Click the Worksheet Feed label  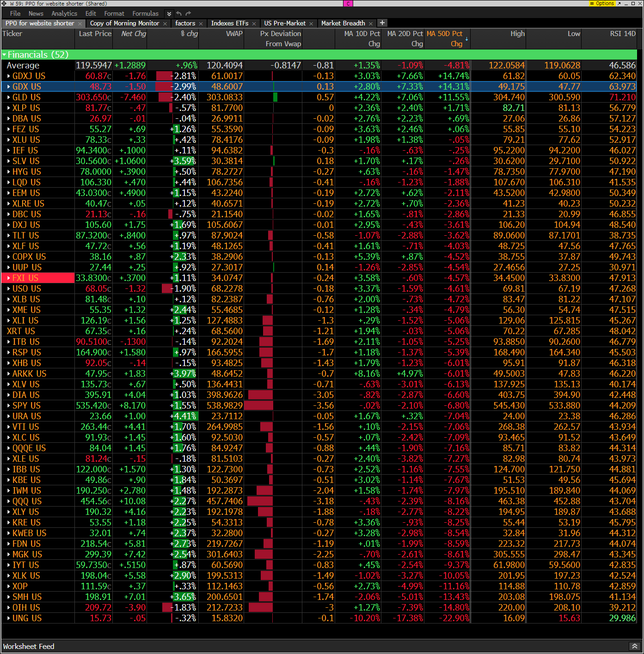29,646
